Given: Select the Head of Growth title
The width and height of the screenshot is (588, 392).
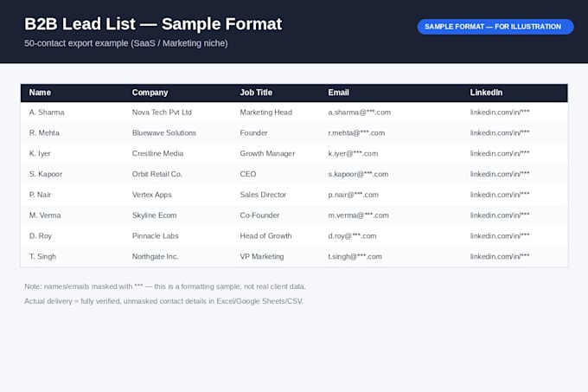Looking at the screenshot, I should coord(265,236).
